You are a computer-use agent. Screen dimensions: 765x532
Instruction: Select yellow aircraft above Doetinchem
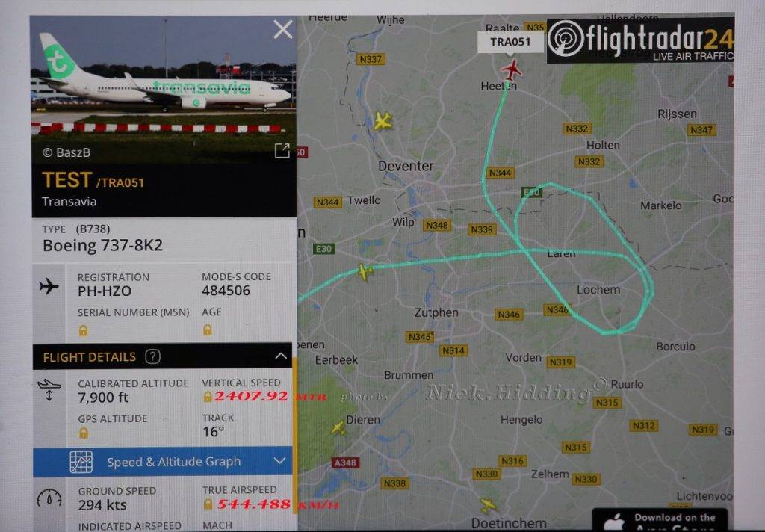click(x=488, y=505)
